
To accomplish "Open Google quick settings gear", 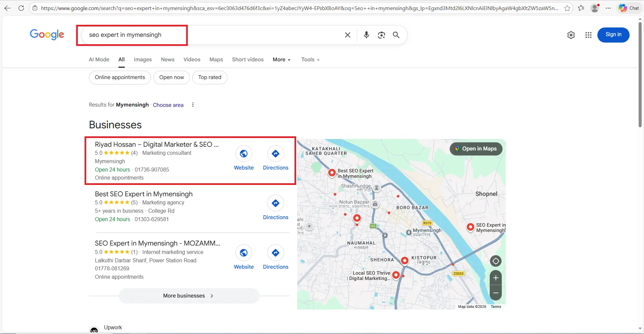I will coord(571,35).
